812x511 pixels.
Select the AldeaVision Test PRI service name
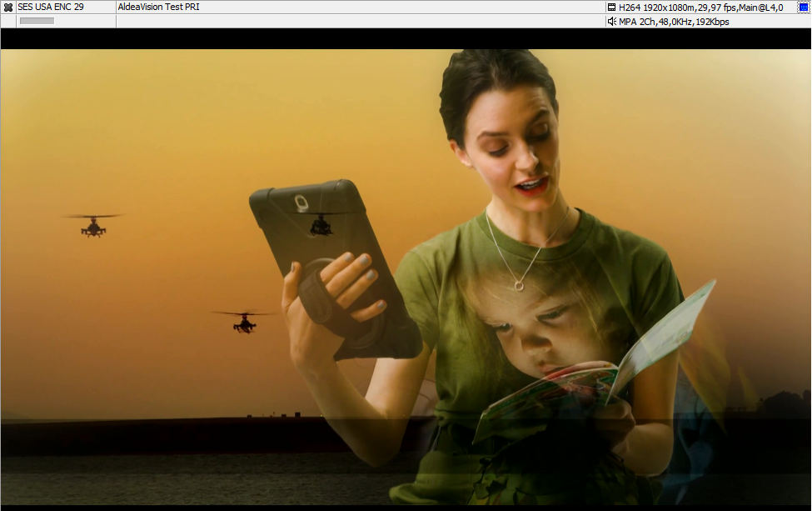(x=158, y=8)
